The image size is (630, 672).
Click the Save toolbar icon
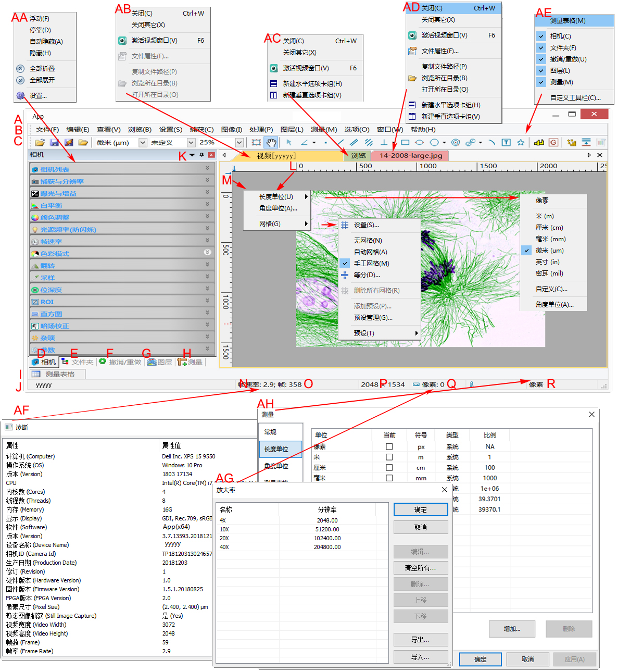point(54,142)
